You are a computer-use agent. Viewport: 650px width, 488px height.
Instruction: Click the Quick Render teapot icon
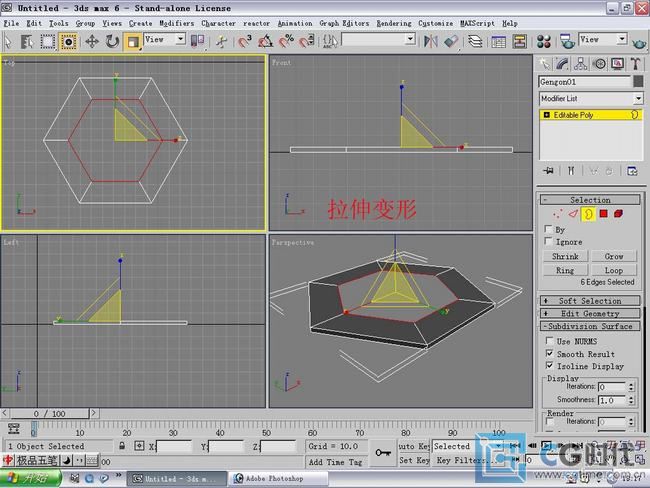click(x=639, y=42)
